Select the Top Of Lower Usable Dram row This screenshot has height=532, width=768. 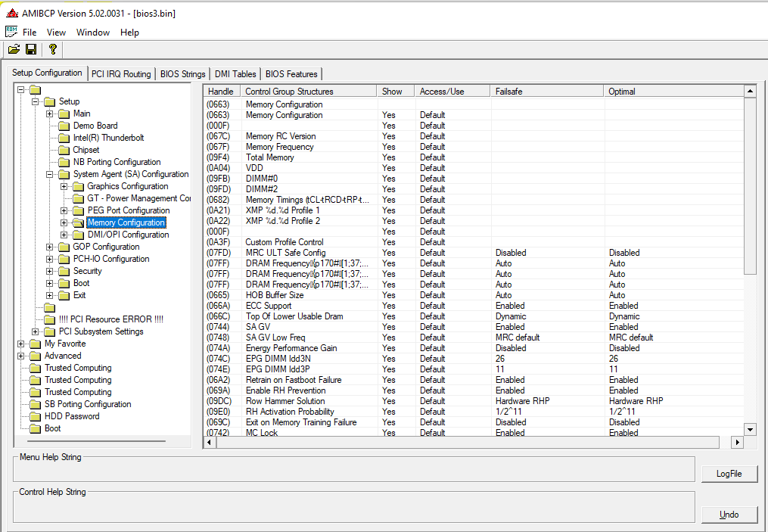[473, 316]
